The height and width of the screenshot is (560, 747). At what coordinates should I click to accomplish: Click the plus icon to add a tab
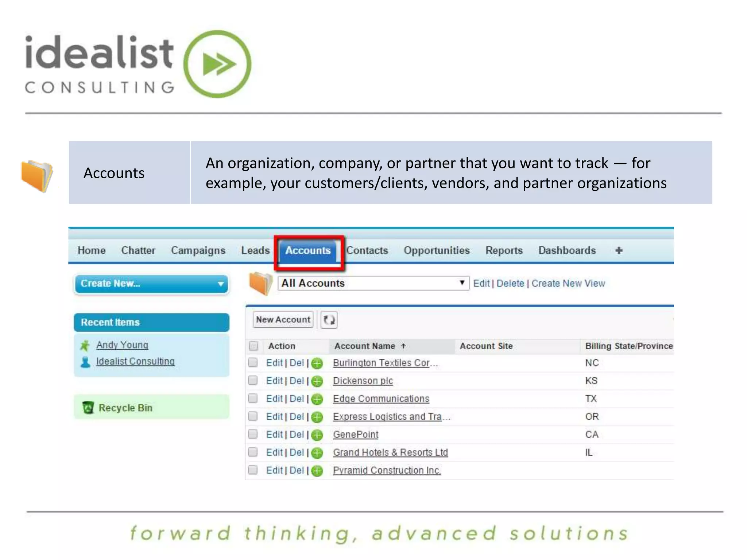[619, 250]
